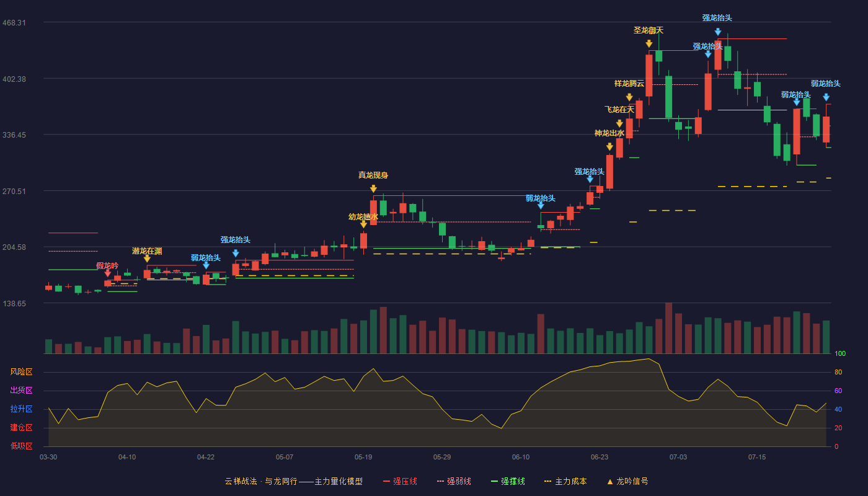Click the 04-10 date label
Screen dimensions: 868x496
click(x=127, y=457)
